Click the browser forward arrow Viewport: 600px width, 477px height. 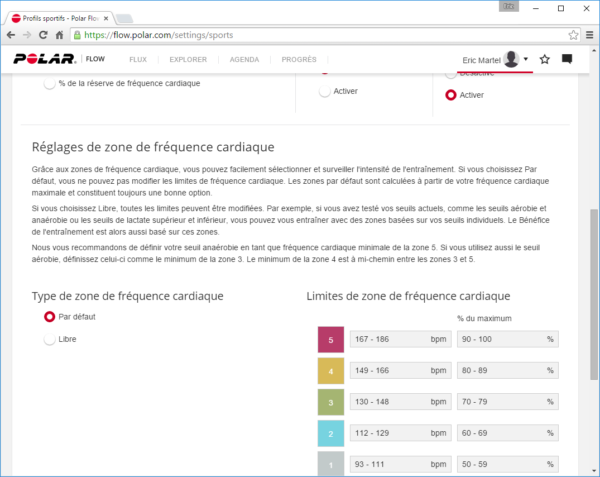pyautogui.click(x=37, y=34)
